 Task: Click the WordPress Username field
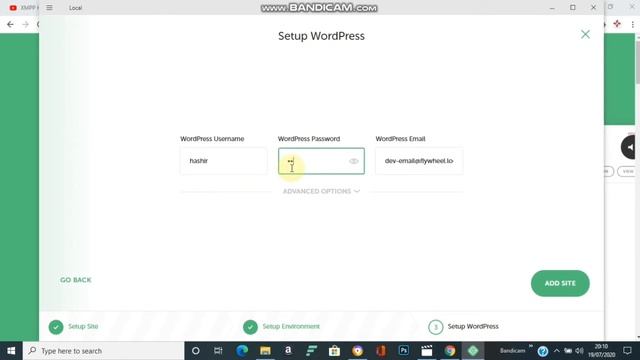[224, 161]
